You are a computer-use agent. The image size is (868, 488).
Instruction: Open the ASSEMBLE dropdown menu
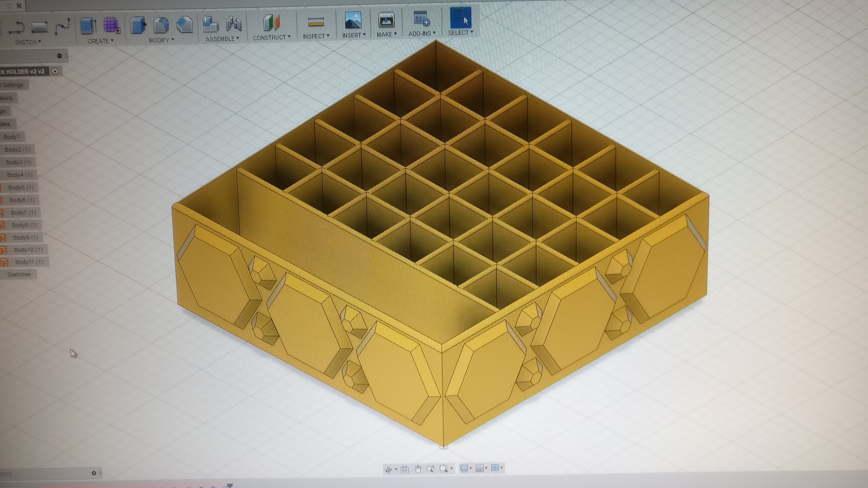222,39
